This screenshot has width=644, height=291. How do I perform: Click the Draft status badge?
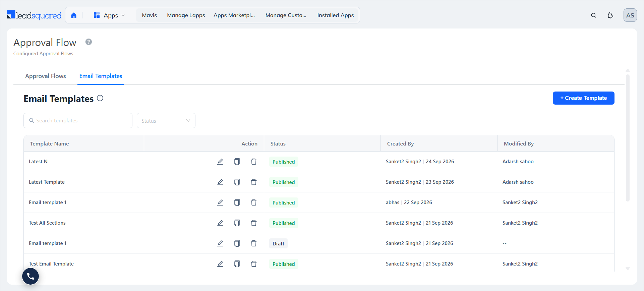278,243
